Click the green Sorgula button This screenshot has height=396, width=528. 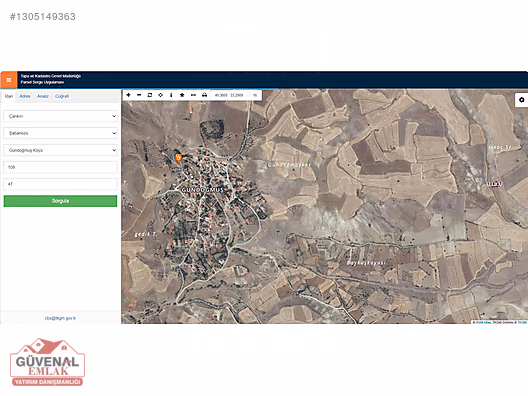[60, 201]
